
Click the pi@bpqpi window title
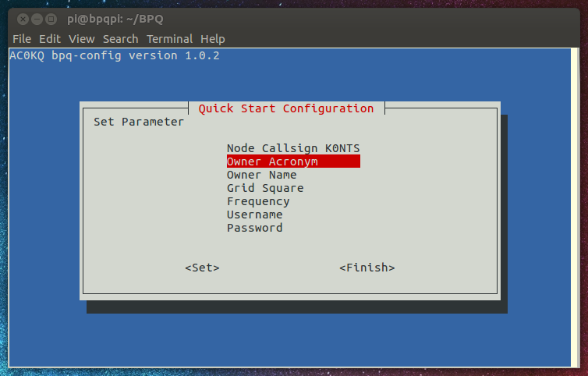click(x=115, y=20)
